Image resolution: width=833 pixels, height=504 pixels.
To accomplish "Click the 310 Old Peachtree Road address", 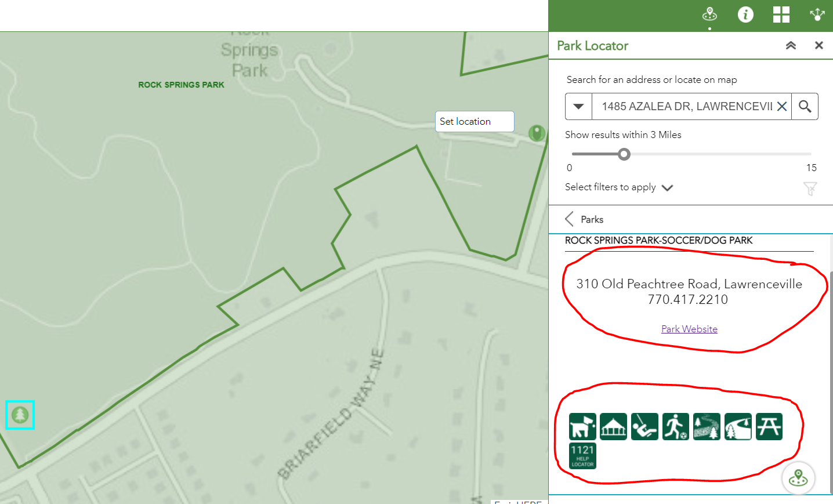I will click(x=689, y=284).
